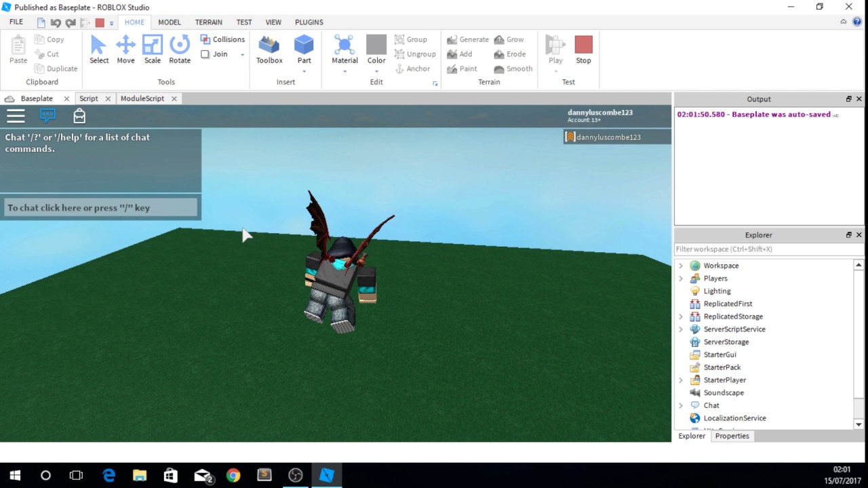The height and width of the screenshot is (488, 868).
Task: Pick the Color swatch in Edit group
Action: [x=376, y=45]
